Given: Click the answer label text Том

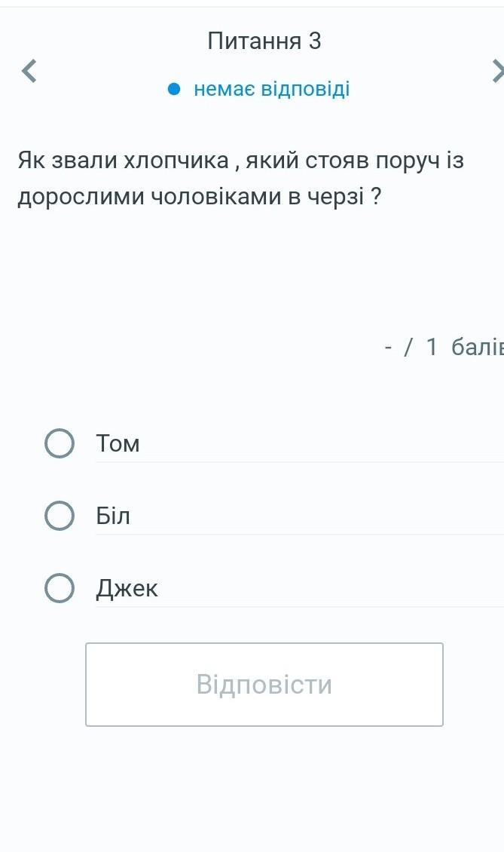Looking at the screenshot, I should tap(118, 444).
